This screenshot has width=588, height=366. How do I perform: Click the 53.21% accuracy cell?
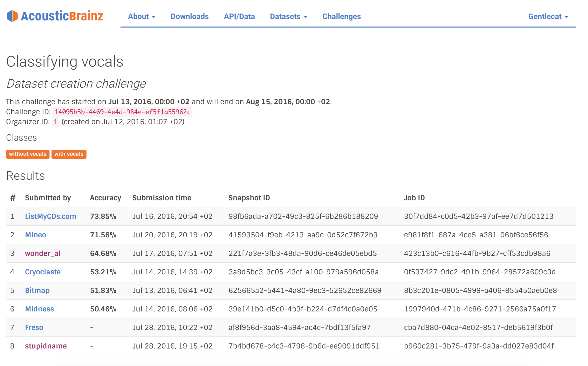[x=103, y=272]
